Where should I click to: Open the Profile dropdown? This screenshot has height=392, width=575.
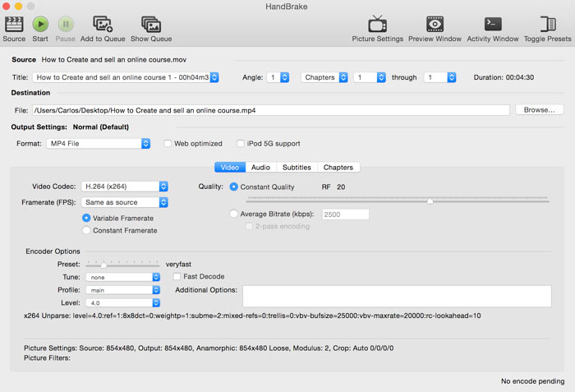pyautogui.click(x=123, y=290)
